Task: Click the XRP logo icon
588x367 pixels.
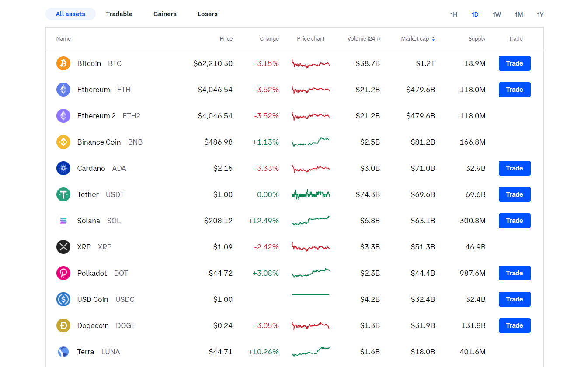Action: point(63,247)
